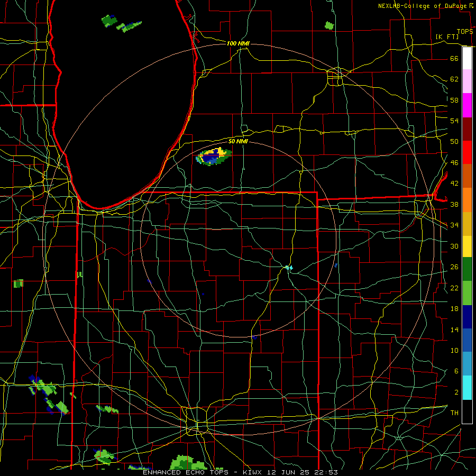Viewport: 476px width, 476px height.
Task: Click the yellow-and-blue storm cell near 50 NMI
Action: 214,157
